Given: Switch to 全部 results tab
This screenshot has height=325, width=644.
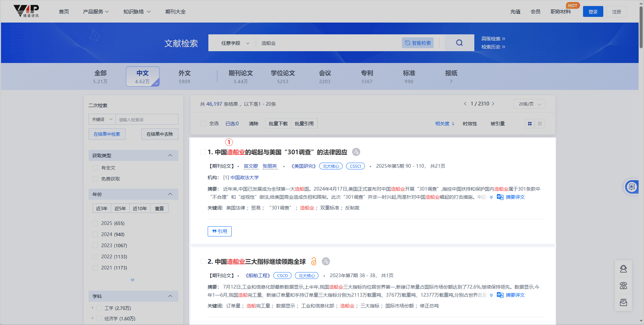Looking at the screenshot, I should click(100, 76).
